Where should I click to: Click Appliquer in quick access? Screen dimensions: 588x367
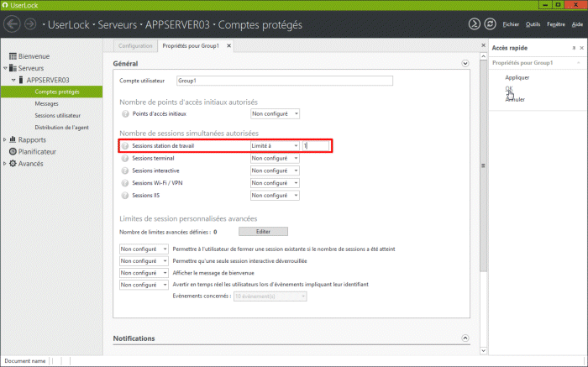[517, 77]
